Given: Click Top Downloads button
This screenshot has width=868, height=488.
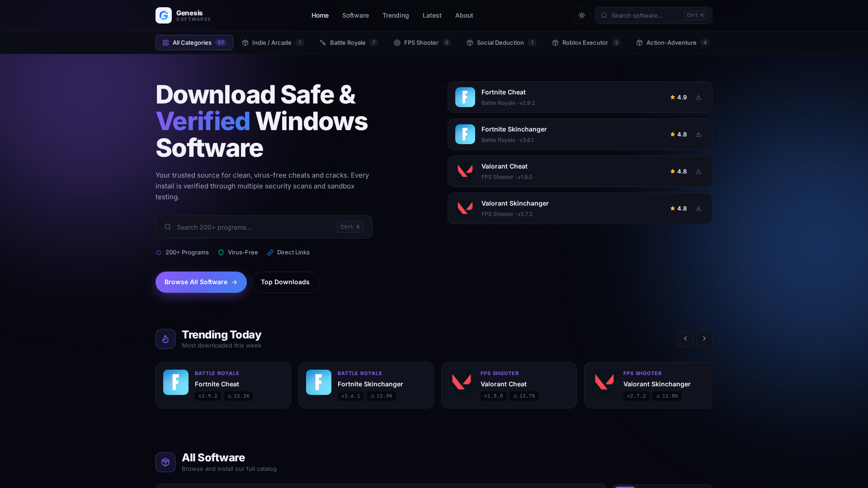Looking at the screenshot, I should click(x=285, y=282).
